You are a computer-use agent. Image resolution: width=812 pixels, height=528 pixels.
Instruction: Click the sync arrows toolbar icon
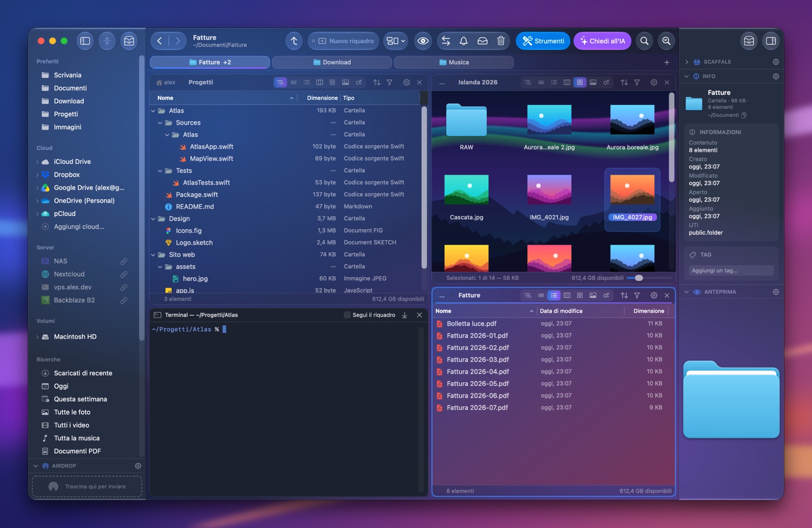446,41
